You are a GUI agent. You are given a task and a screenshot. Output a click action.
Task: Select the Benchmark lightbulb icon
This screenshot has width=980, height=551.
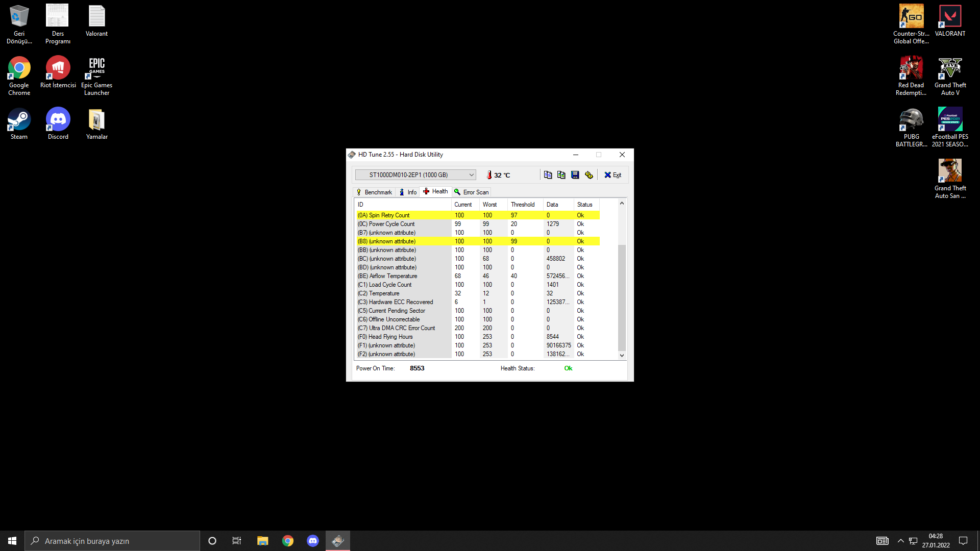[360, 192]
